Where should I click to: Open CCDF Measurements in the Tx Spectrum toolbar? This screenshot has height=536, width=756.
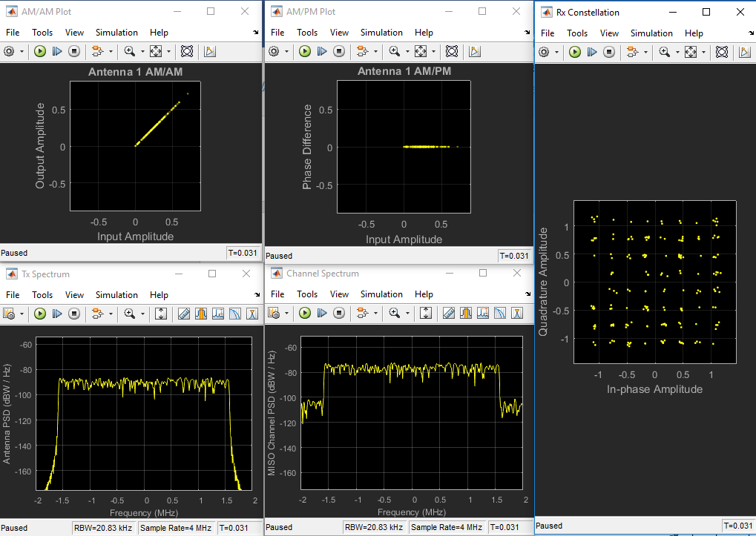coord(234,314)
